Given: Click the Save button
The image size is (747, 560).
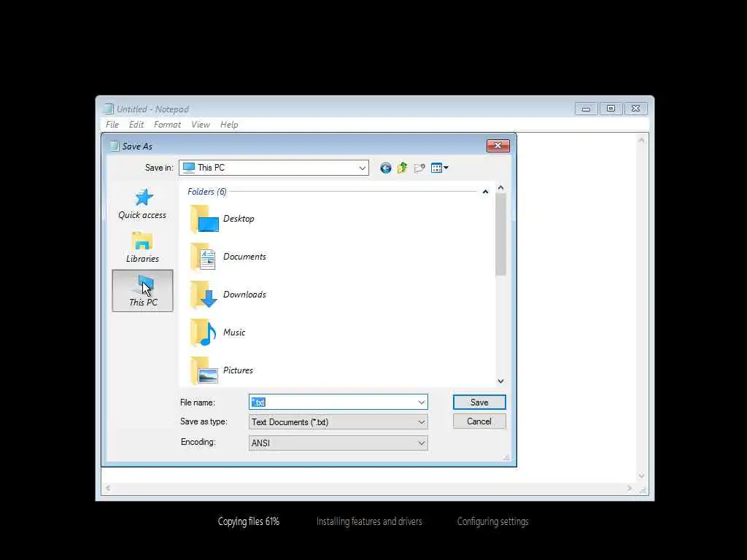Looking at the screenshot, I should 479,402.
